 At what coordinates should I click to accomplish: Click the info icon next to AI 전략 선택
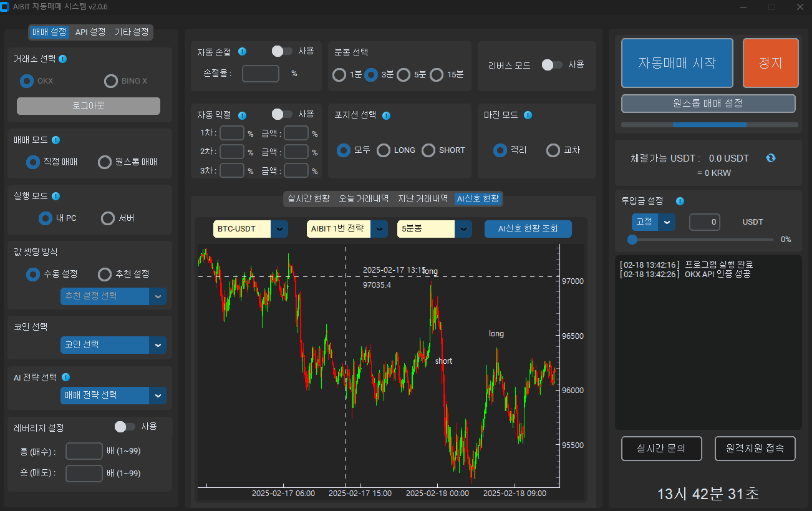65,377
